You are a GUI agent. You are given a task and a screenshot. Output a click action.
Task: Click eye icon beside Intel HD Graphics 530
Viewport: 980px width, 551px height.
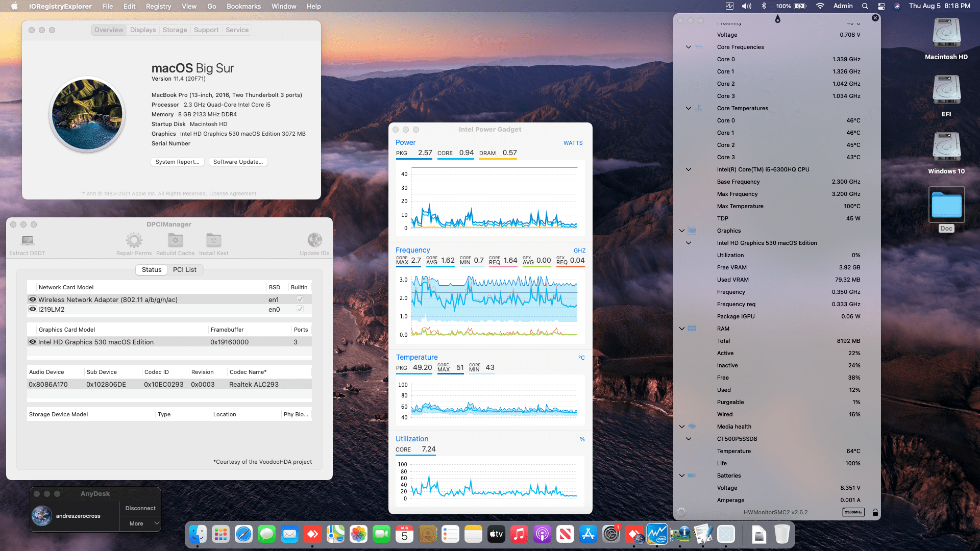(x=33, y=342)
